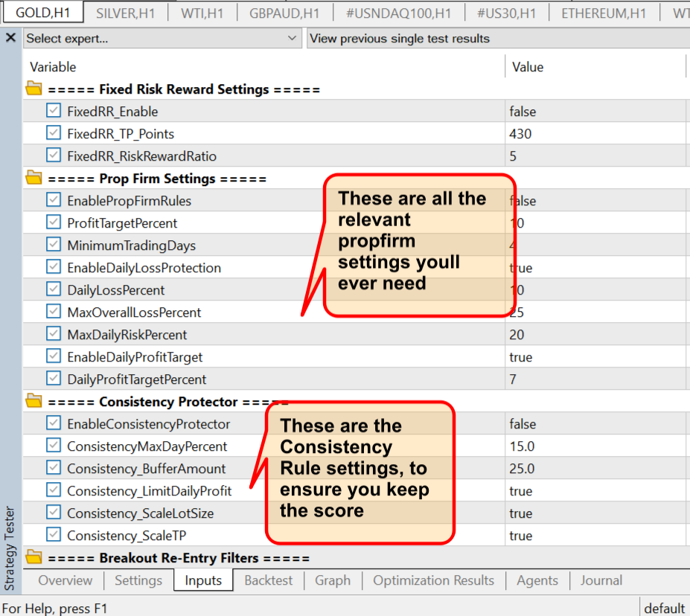The height and width of the screenshot is (616, 690).
Task: Switch to the WTI,H1 chart tab
Action: (x=202, y=13)
